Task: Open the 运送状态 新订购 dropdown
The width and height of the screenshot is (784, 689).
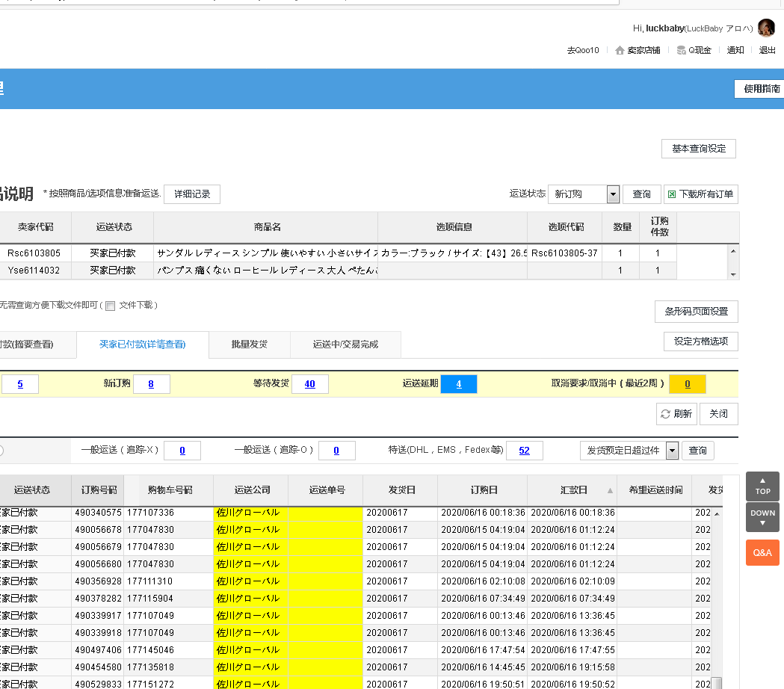Action: [x=613, y=194]
